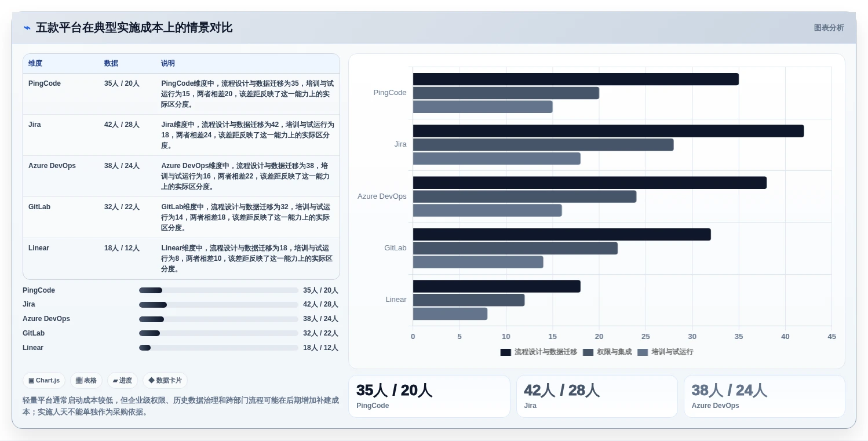868x441 pixels.
Task: Click the Jira progress bar
Action: [218, 305]
